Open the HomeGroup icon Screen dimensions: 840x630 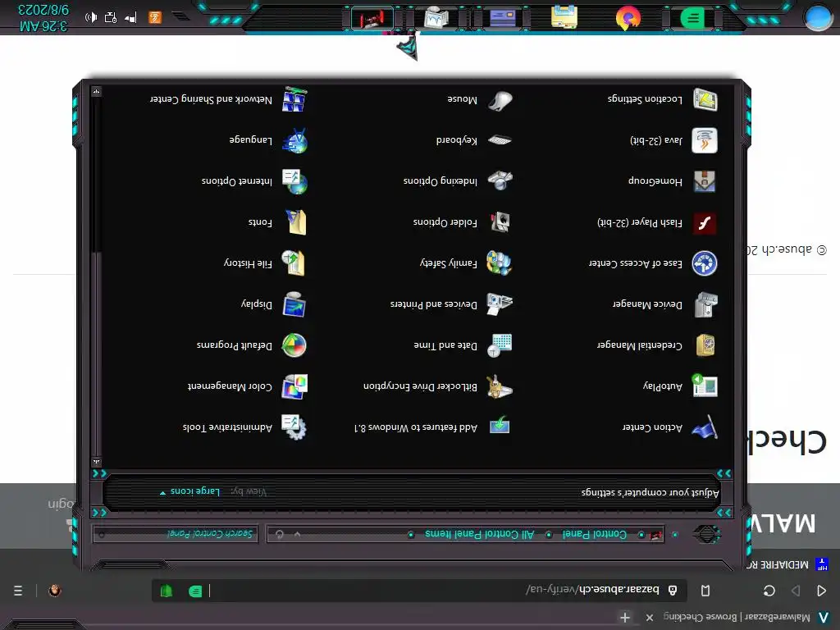704,181
